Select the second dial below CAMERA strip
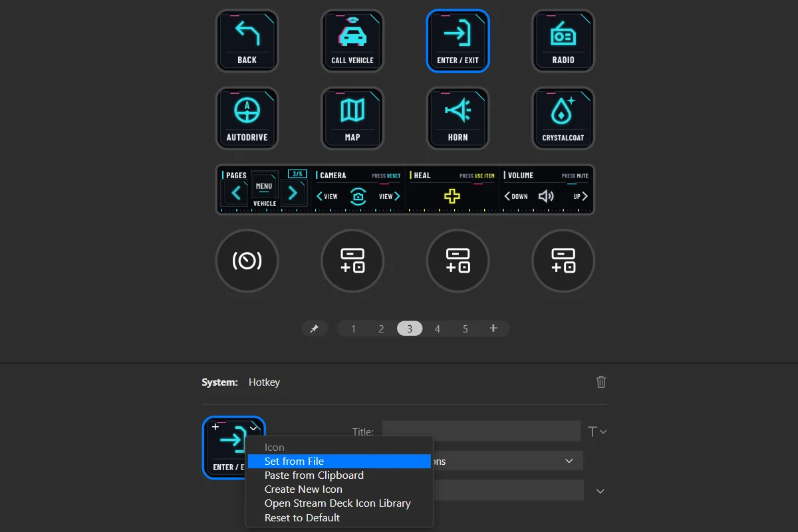 352,261
